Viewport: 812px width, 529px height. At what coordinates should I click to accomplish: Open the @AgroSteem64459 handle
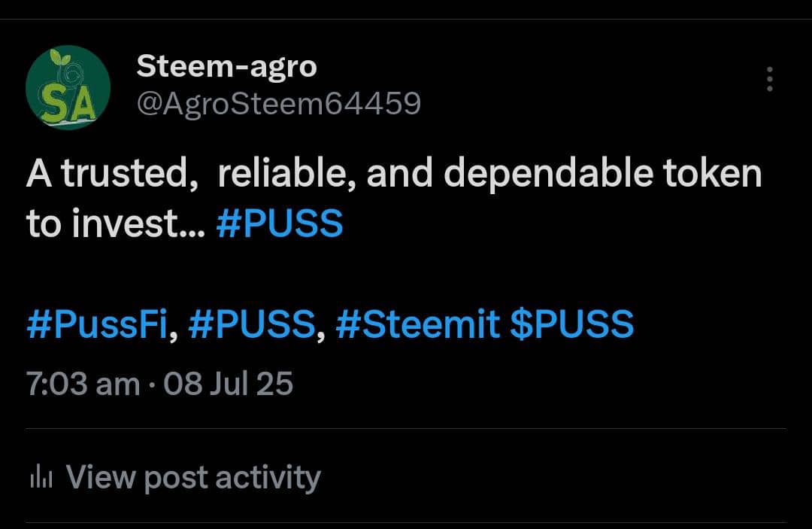[x=278, y=103]
